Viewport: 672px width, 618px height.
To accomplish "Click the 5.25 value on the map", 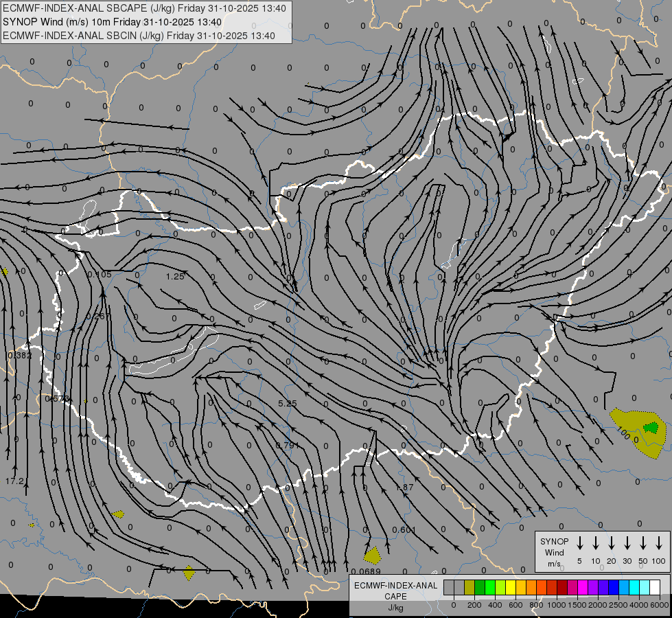I will tap(287, 404).
